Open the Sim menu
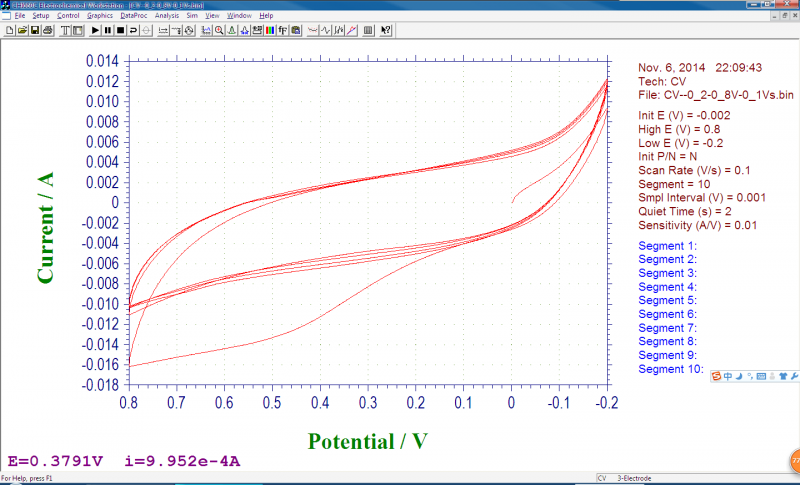 [192, 16]
